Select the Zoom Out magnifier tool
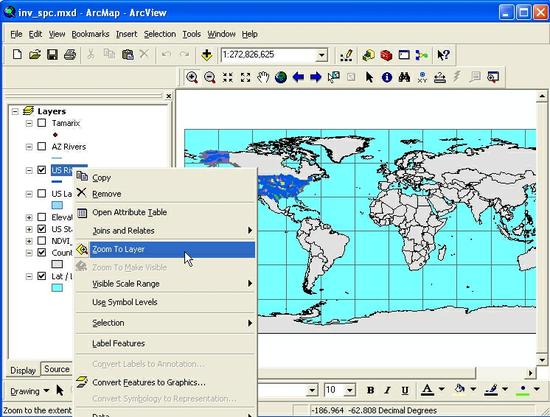This screenshot has height=417, width=550. (210, 77)
